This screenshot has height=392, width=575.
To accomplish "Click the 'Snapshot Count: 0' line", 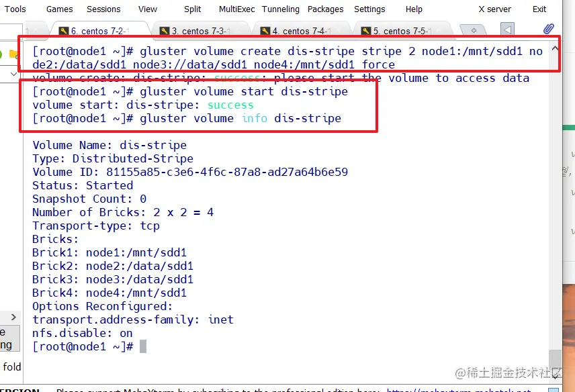I will click(89, 199).
